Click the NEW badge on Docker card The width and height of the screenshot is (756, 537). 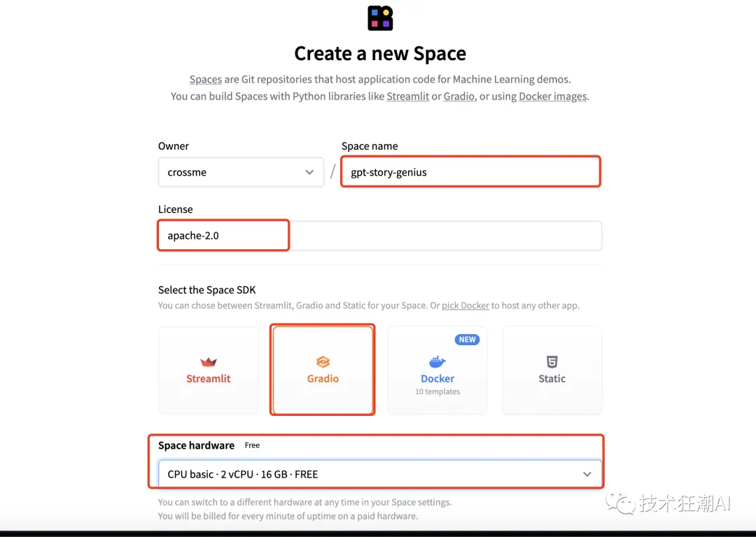point(467,340)
